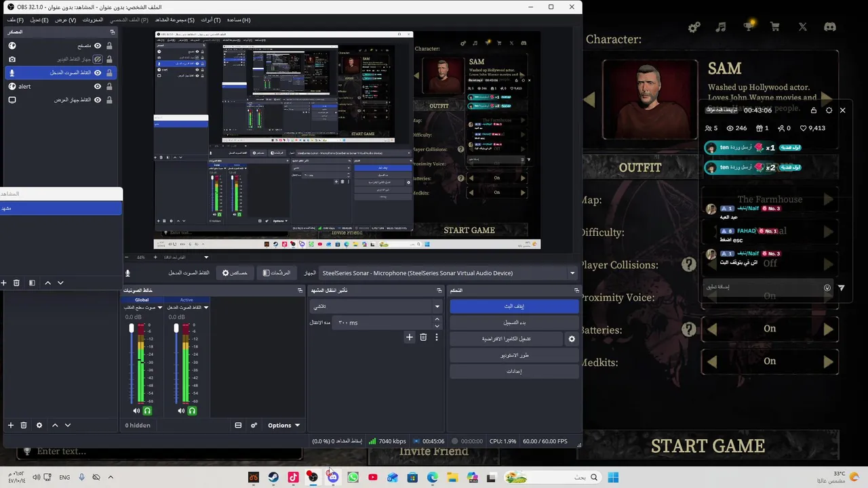Image resolution: width=868 pixels, height=488 pixels.
Task: Toggle monitoring headphones on Active mic channel
Action: click(x=192, y=411)
